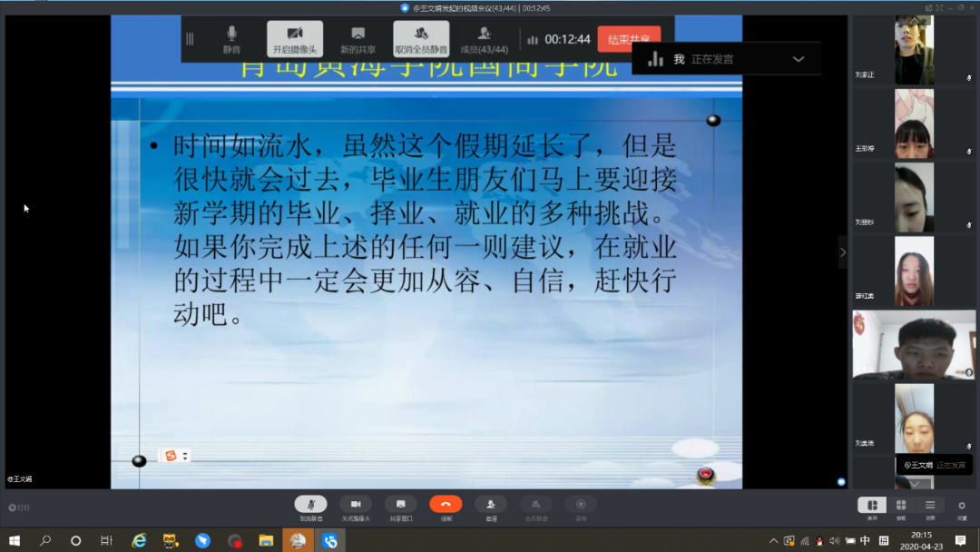The height and width of the screenshot is (552, 980).
Task: Start a new share with 新的共享
Action: tap(358, 38)
